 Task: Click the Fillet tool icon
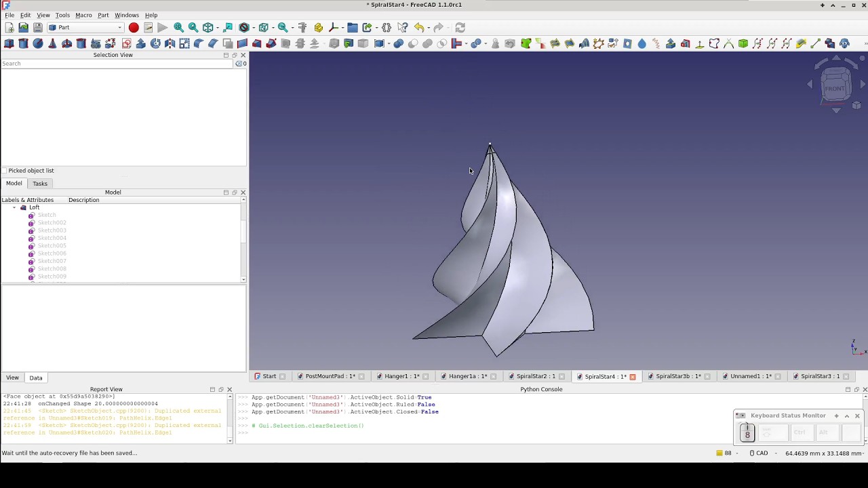[199, 43]
